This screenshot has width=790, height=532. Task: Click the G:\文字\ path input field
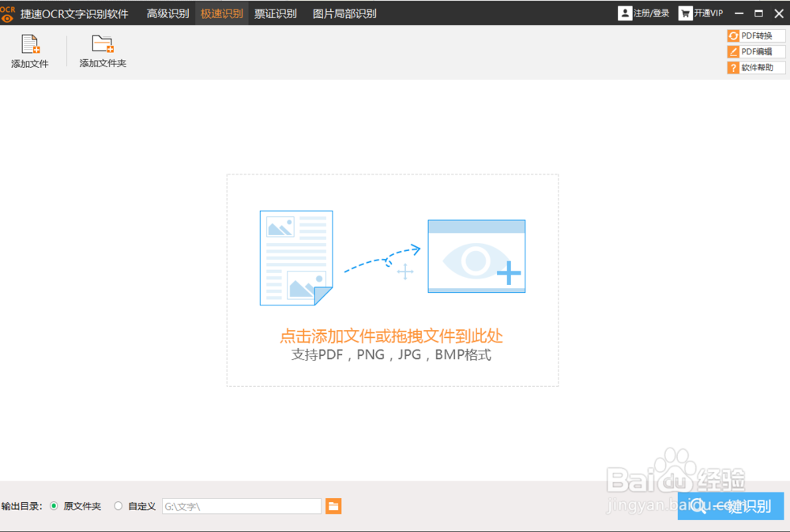tap(241, 506)
